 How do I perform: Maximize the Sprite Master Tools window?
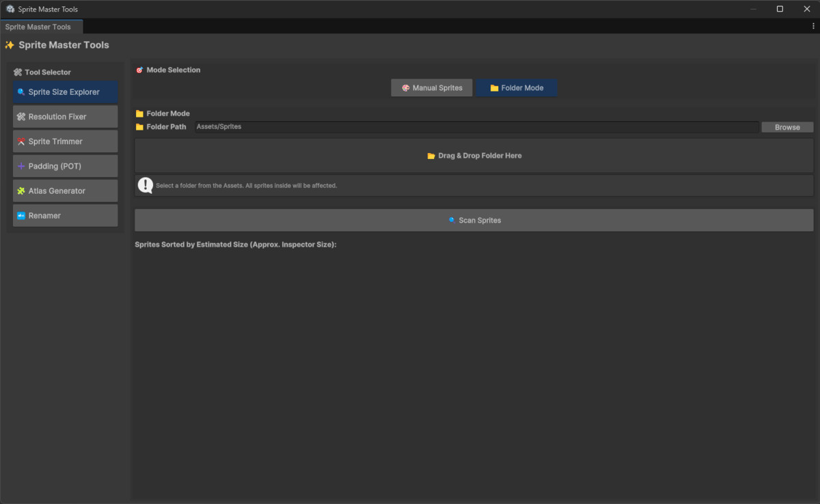pos(780,9)
